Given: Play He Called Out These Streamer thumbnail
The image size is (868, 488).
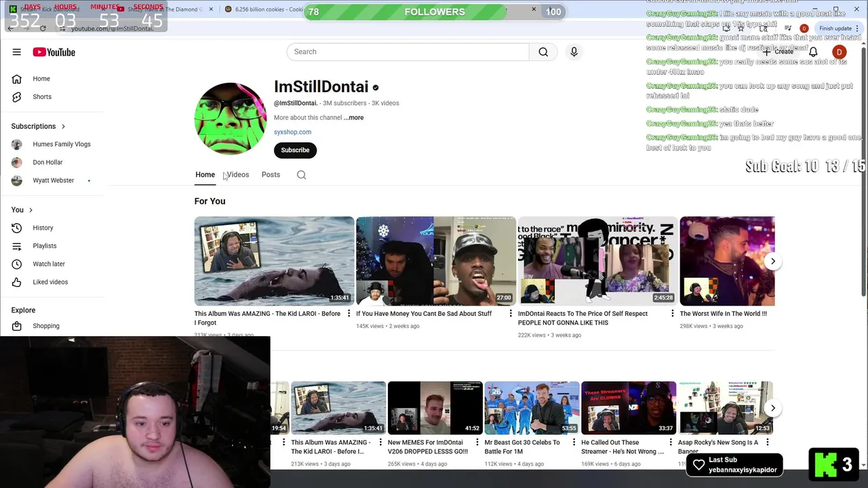Looking at the screenshot, I should pyautogui.click(x=629, y=408).
